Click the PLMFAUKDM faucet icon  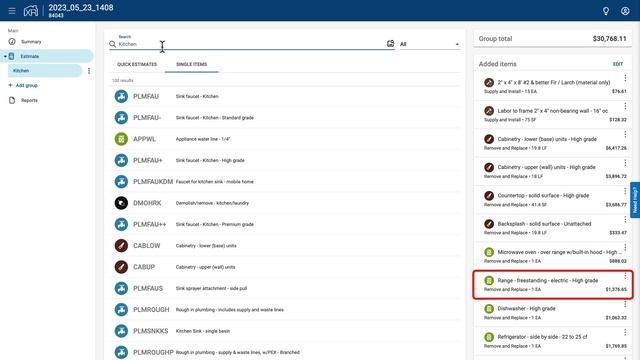(121, 182)
